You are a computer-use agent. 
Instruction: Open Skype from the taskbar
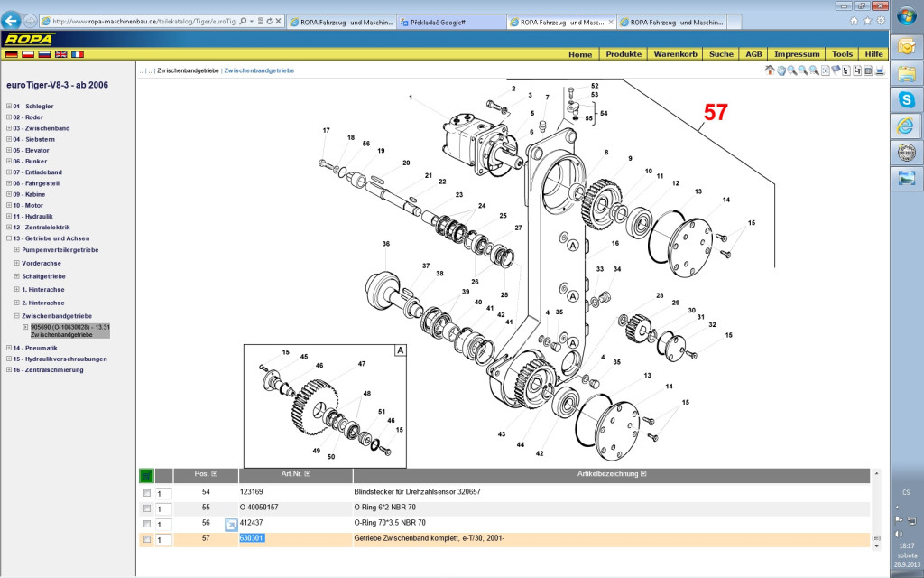point(906,99)
